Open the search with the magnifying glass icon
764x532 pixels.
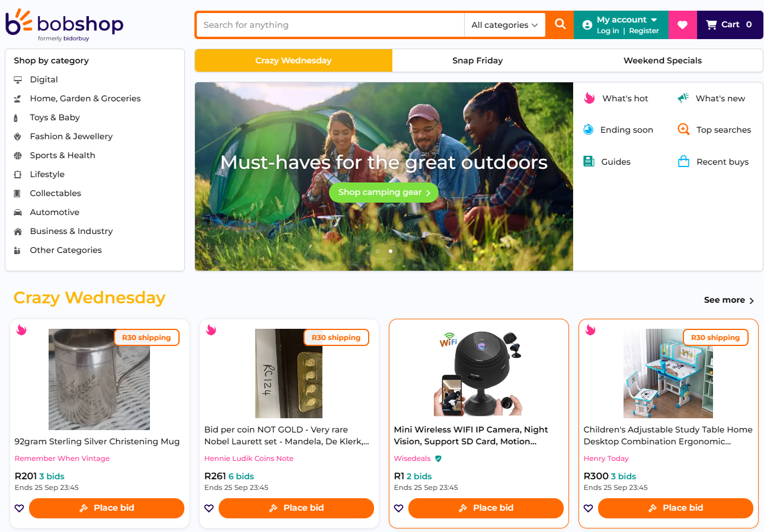(559, 24)
